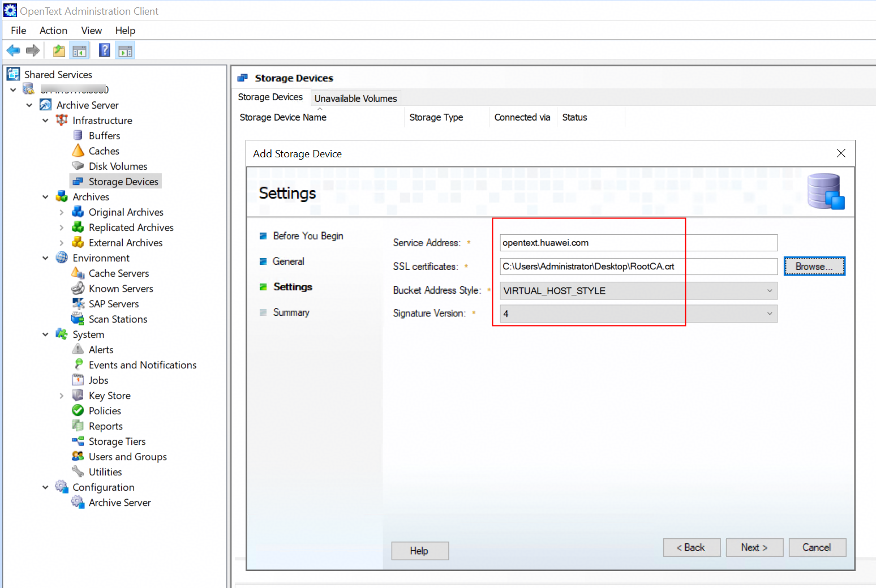Click the External Archives icon
This screenshot has height=588, width=876.
coord(78,242)
